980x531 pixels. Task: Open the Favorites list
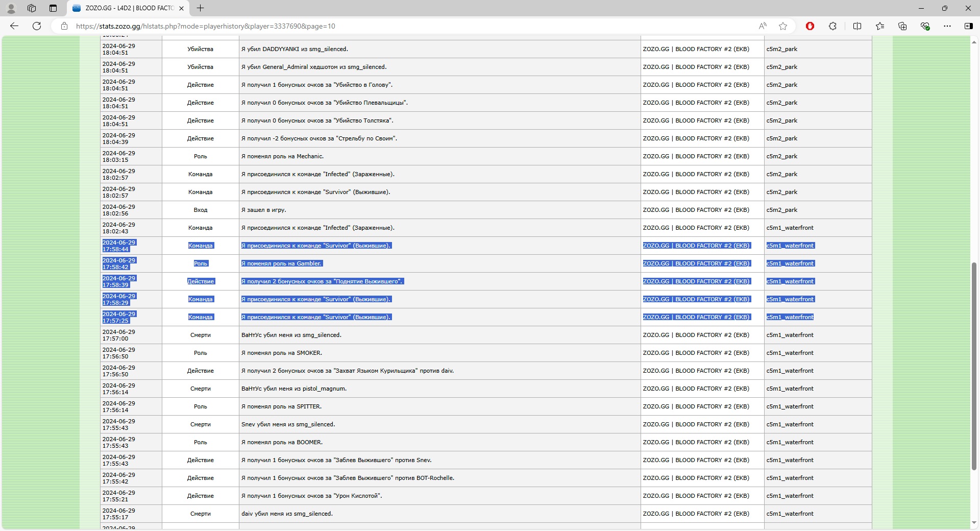click(880, 26)
